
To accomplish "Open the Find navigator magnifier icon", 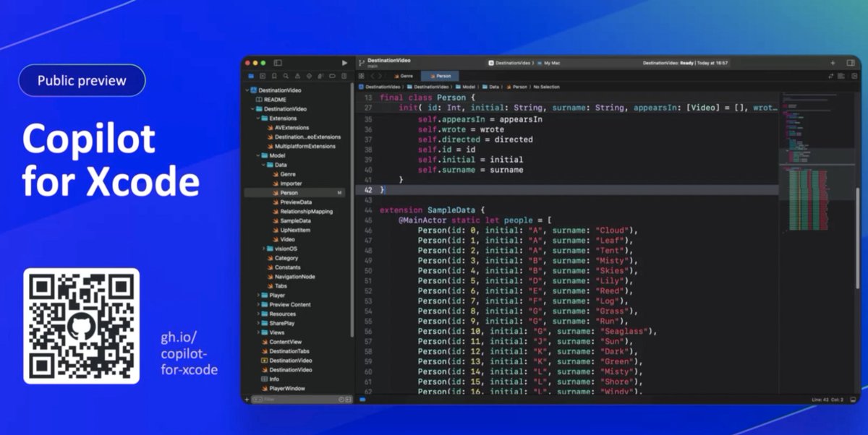I will (x=286, y=75).
